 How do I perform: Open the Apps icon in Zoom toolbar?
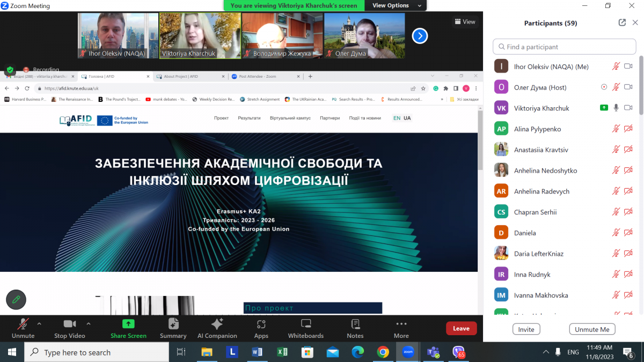pyautogui.click(x=261, y=328)
